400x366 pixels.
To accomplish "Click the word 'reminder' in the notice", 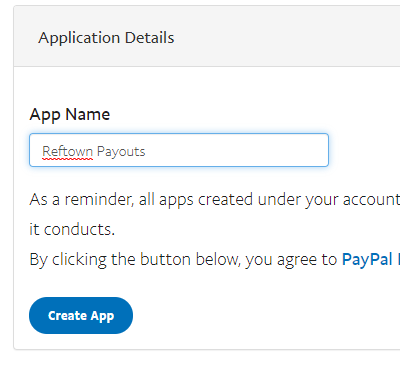I will 99,199.
